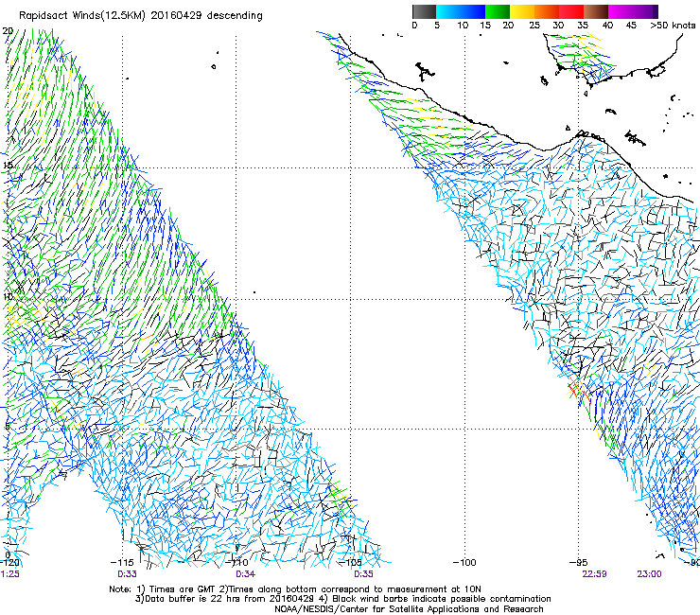Click the 'Rapidsact Winds(12.5KM) 20160429 descending' title
Screen dimensions: 700x615
141,15
